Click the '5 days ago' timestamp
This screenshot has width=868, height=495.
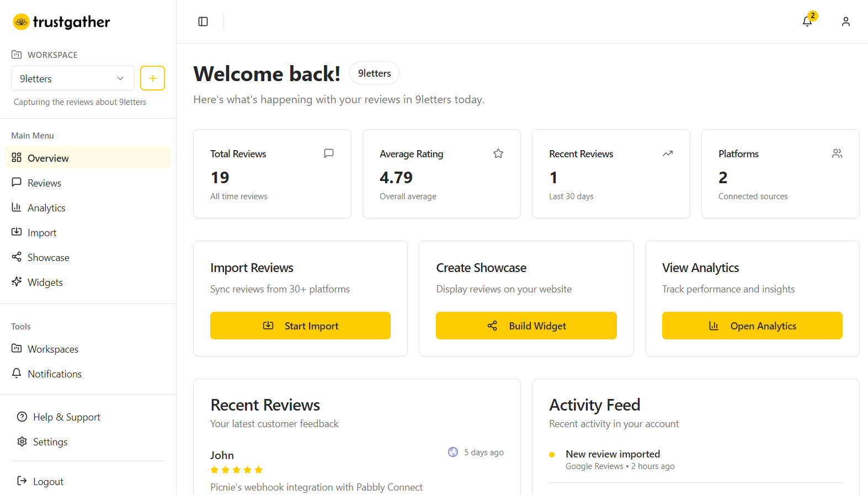pos(484,453)
